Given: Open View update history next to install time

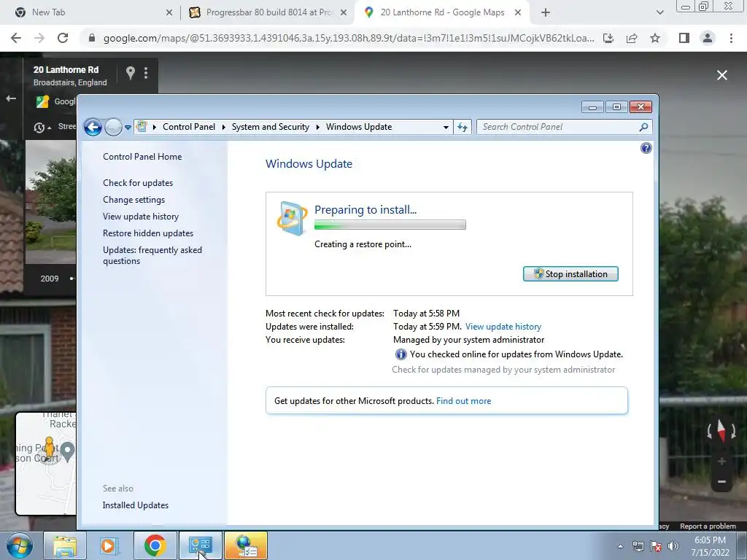Looking at the screenshot, I should [x=503, y=327].
